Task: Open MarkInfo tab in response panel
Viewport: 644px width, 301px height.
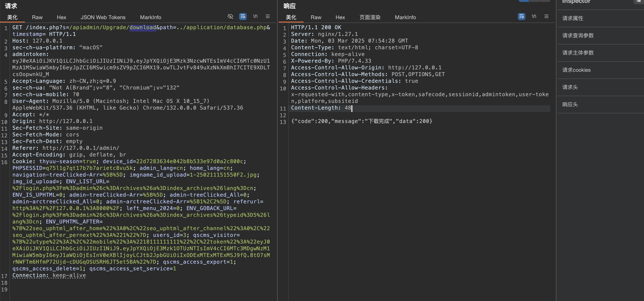Action: tap(405, 17)
